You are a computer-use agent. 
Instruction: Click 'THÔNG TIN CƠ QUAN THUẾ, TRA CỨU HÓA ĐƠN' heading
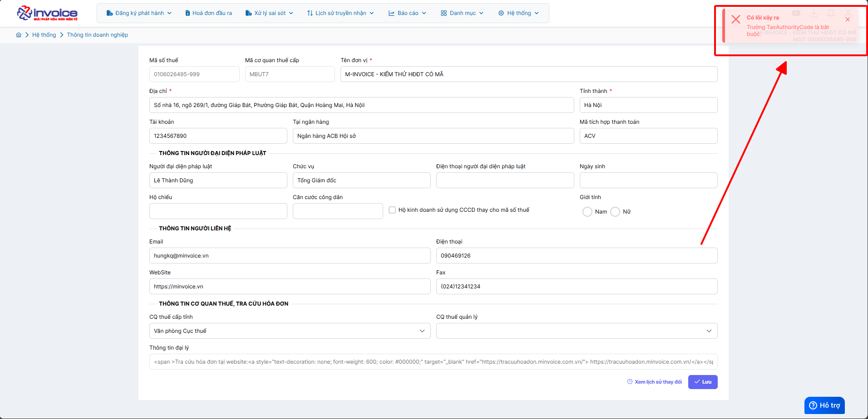point(224,304)
